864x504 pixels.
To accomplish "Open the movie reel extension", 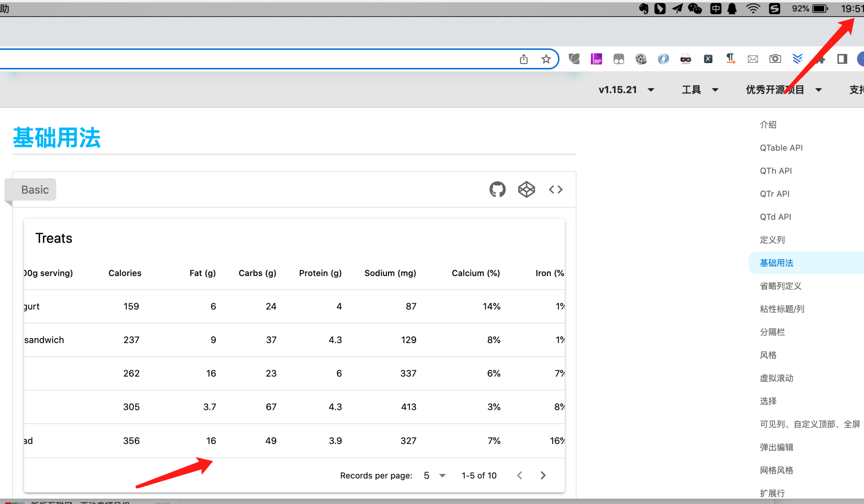I will (x=641, y=58).
